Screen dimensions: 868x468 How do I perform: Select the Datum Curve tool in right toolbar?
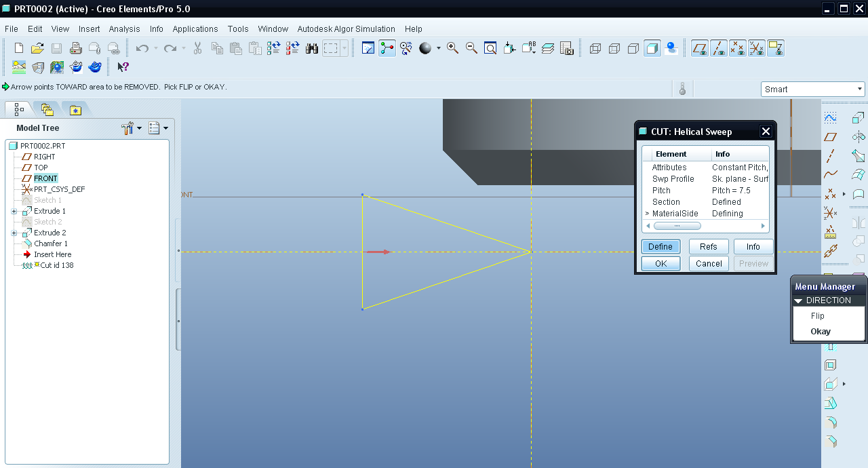click(830, 174)
